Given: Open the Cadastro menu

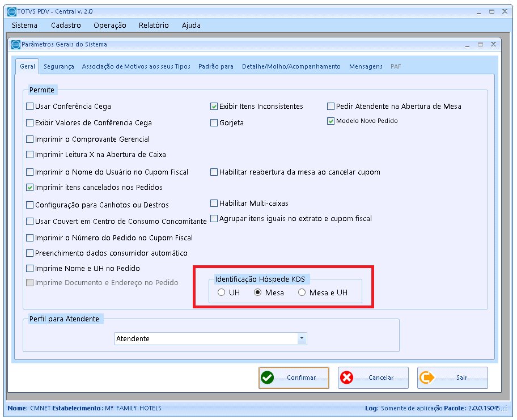Looking at the screenshot, I should (66, 26).
